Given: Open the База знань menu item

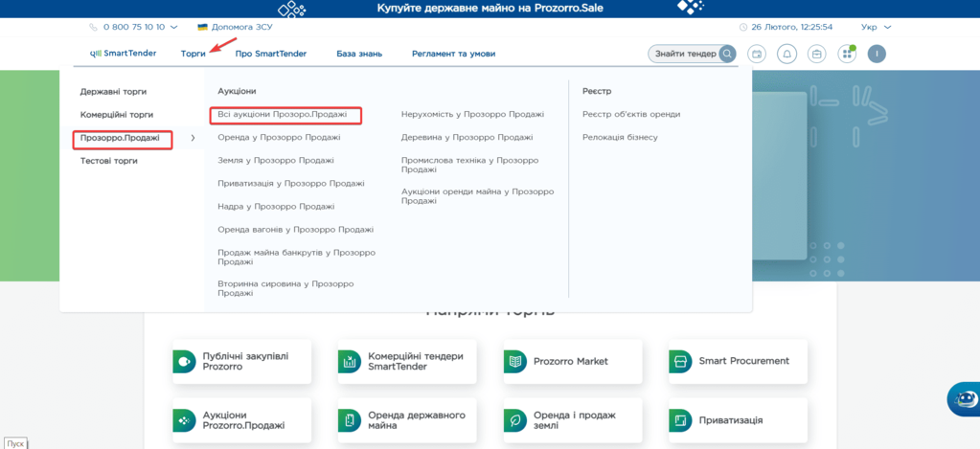Looking at the screenshot, I should 358,54.
